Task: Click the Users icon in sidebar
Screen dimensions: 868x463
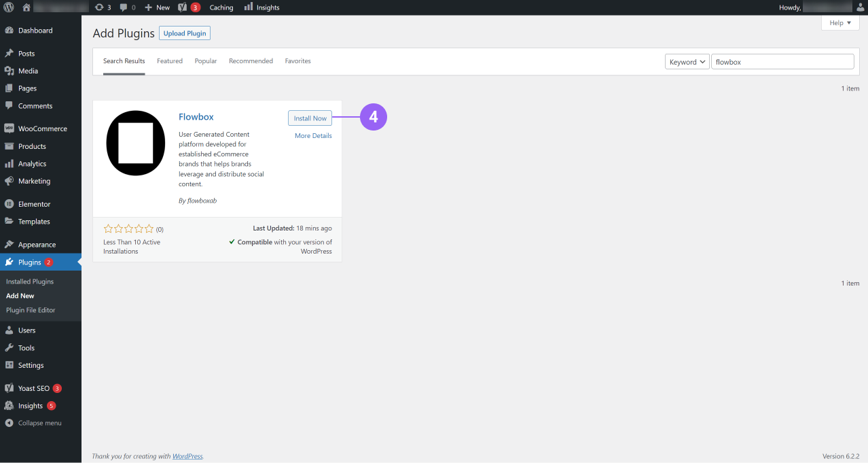Action: (x=9, y=330)
